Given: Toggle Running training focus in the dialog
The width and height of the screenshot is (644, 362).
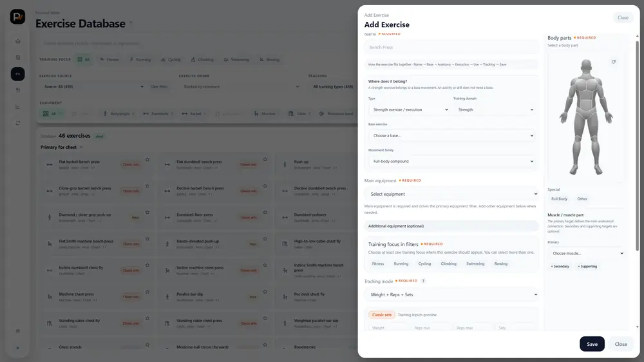Looking at the screenshot, I should tap(401, 264).
